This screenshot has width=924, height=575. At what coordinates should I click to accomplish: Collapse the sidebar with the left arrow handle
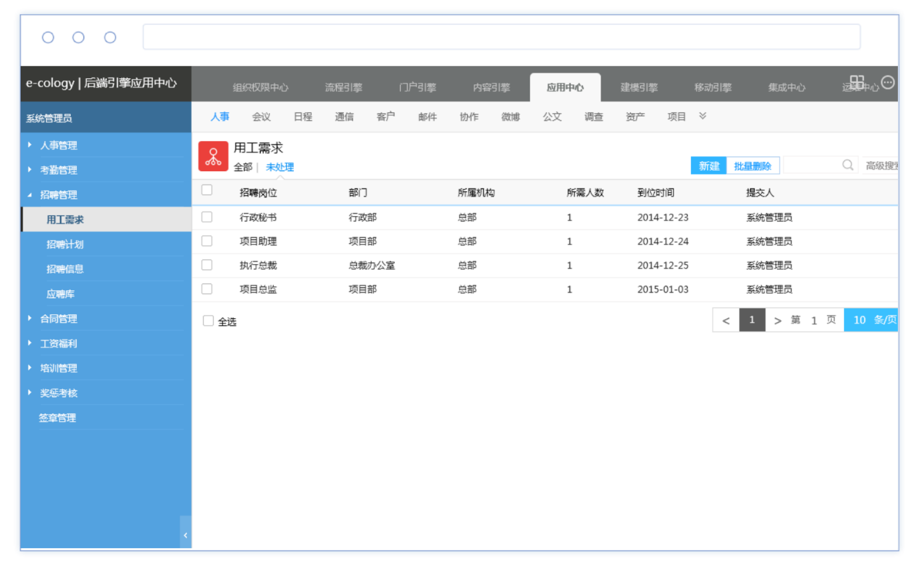(x=185, y=534)
